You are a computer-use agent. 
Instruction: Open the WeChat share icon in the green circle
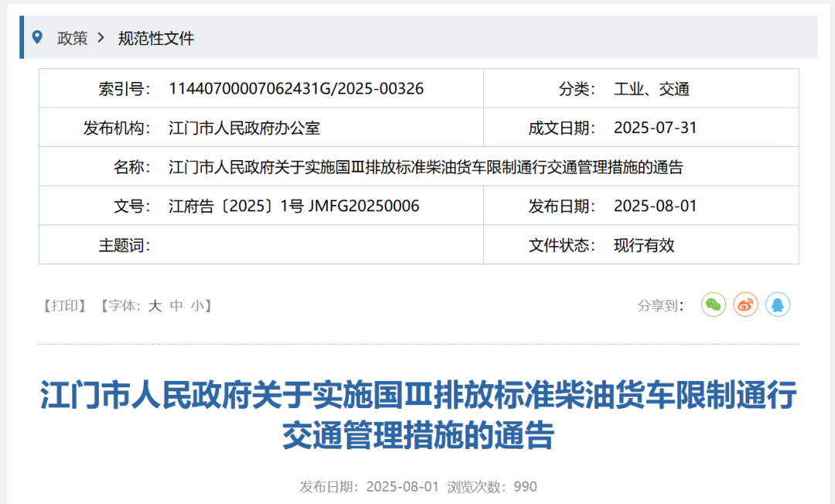(x=712, y=305)
